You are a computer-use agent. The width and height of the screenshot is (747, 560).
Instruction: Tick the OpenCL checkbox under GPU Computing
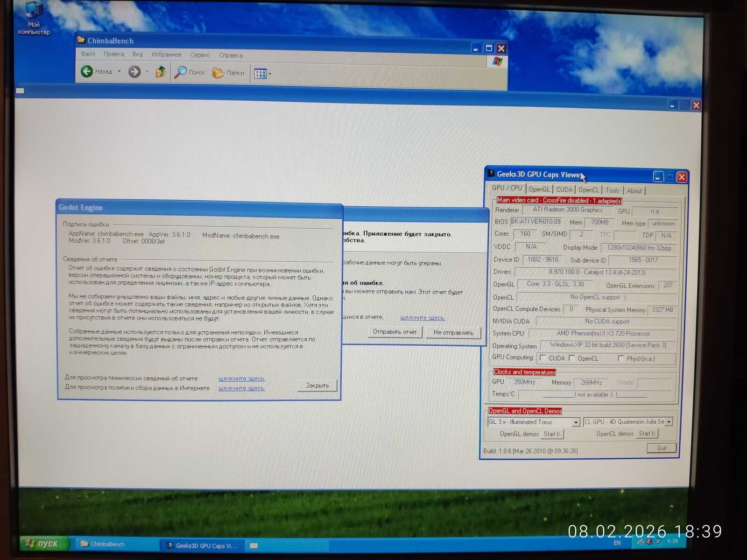571,358
